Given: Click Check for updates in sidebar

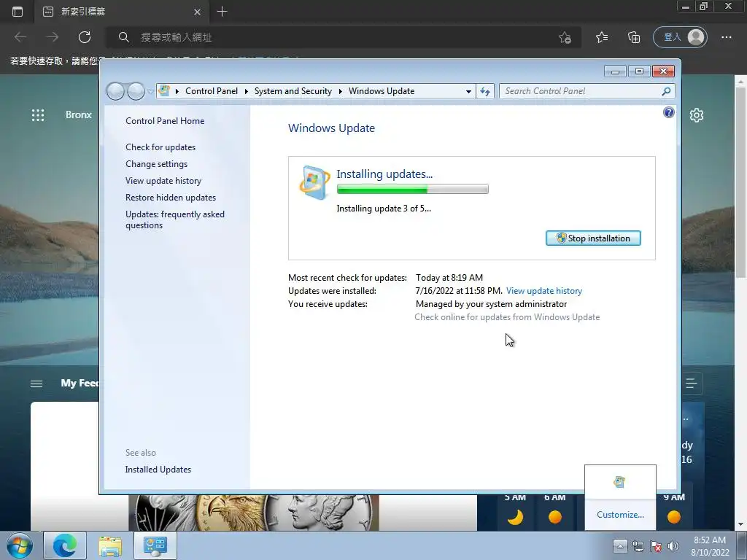Looking at the screenshot, I should (160, 147).
